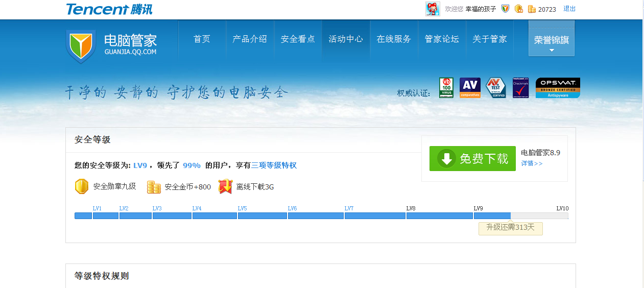Click the 20723 coin count

[547, 9]
